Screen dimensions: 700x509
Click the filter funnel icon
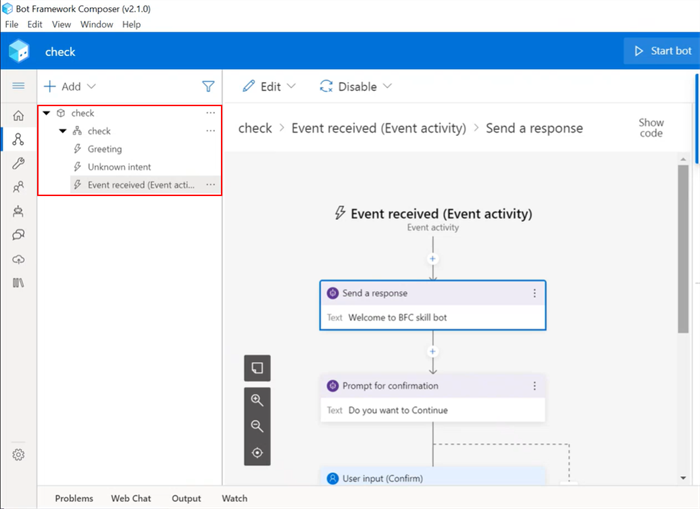click(x=208, y=87)
